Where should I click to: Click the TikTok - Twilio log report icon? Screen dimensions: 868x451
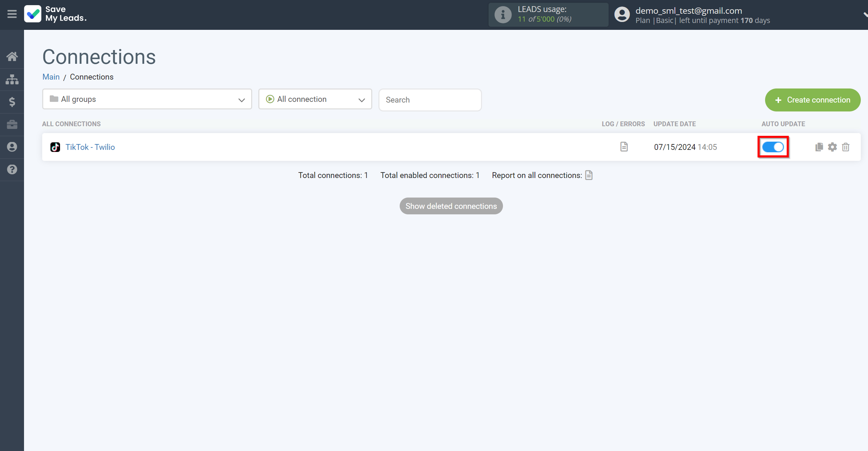pyautogui.click(x=624, y=147)
